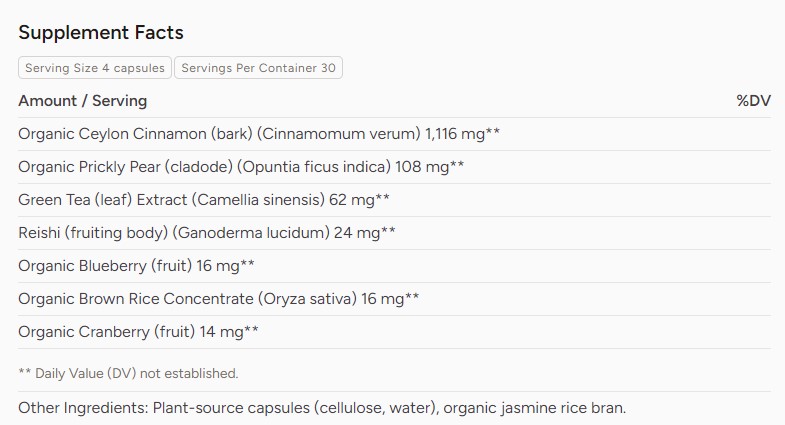Image resolution: width=785 pixels, height=425 pixels.
Task: Click the Servings Per Container 30 badge
Action: tap(258, 68)
